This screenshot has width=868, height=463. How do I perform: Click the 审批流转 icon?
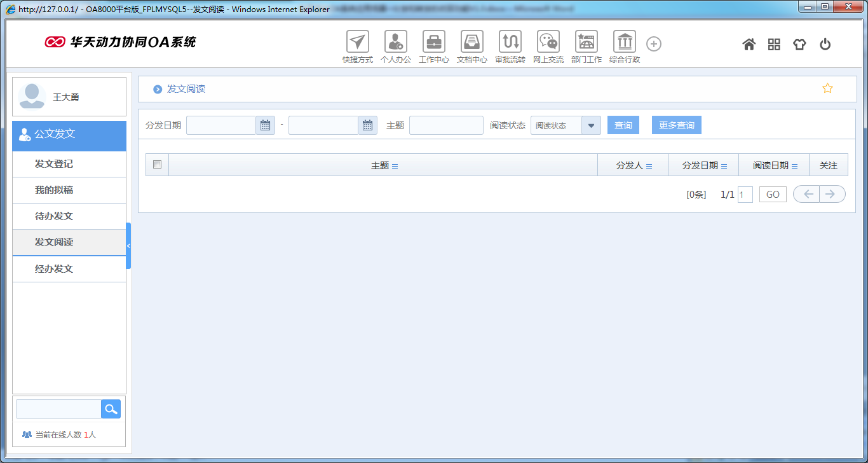click(510, 43)
